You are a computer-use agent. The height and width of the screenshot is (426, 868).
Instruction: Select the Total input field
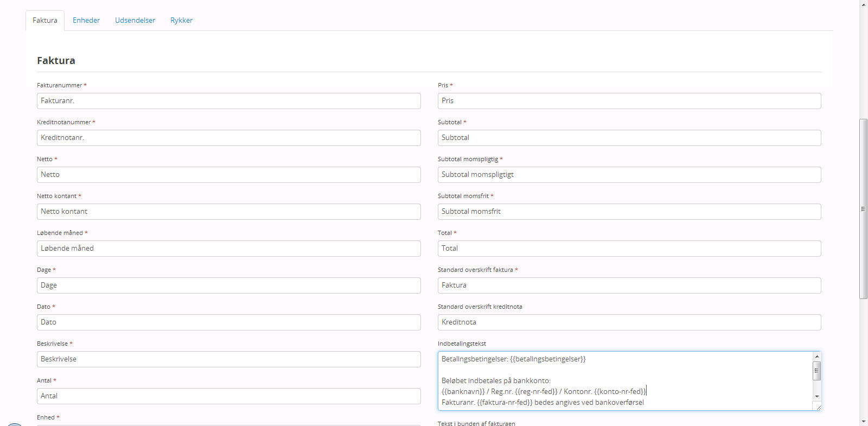tap(629, 249)
